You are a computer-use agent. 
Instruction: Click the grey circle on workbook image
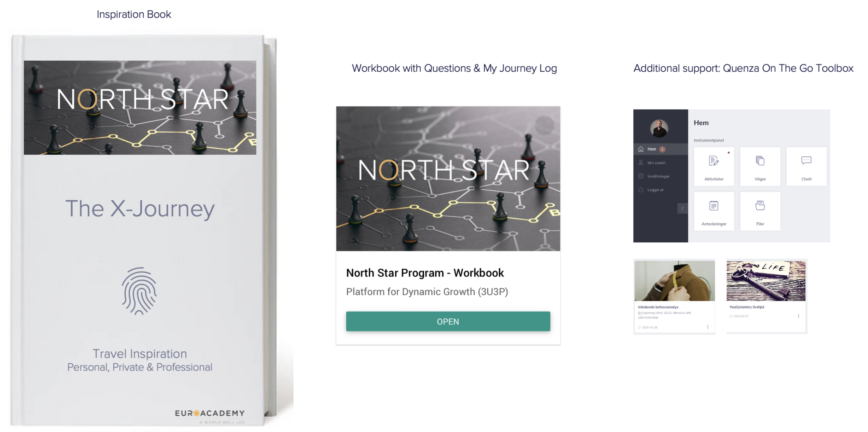tap(544, 125)
